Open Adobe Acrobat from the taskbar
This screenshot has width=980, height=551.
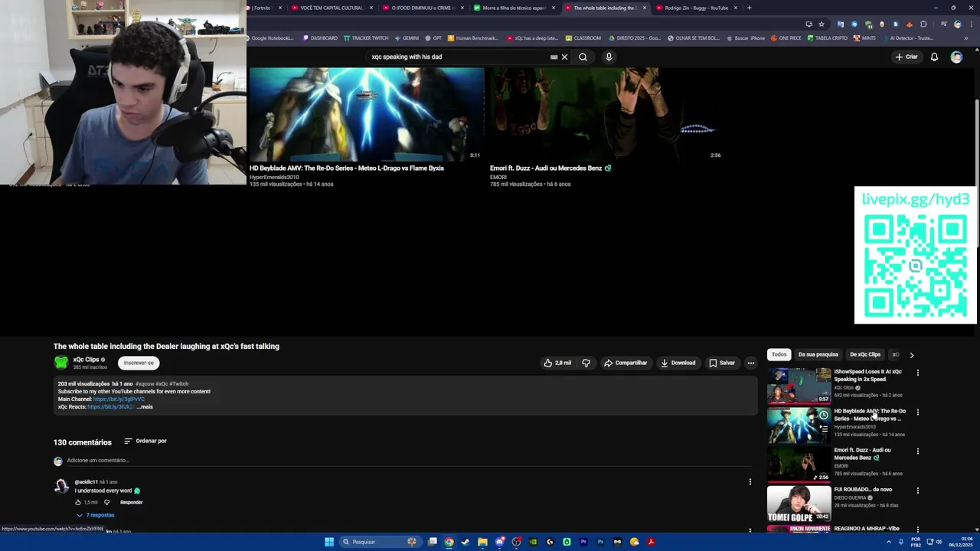(651, 542)
